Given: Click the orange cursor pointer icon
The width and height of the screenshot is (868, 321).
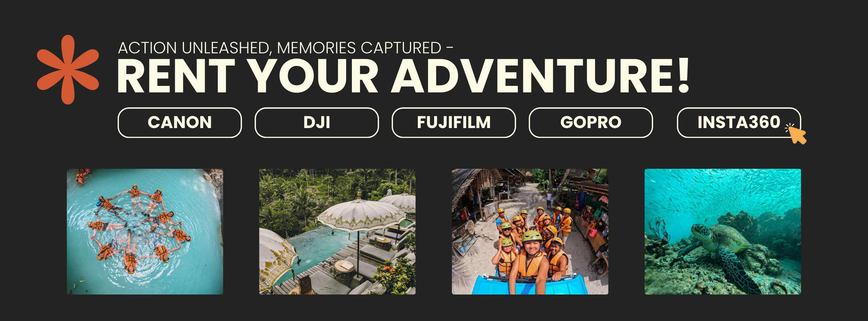Looking at the screenshot, I should [x=796, y=134].
